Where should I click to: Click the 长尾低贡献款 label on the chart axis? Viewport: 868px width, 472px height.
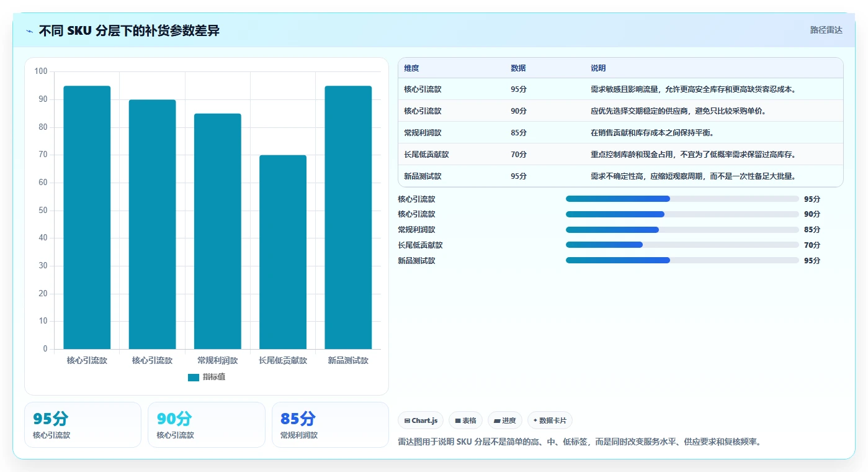[x=283, y=360]
